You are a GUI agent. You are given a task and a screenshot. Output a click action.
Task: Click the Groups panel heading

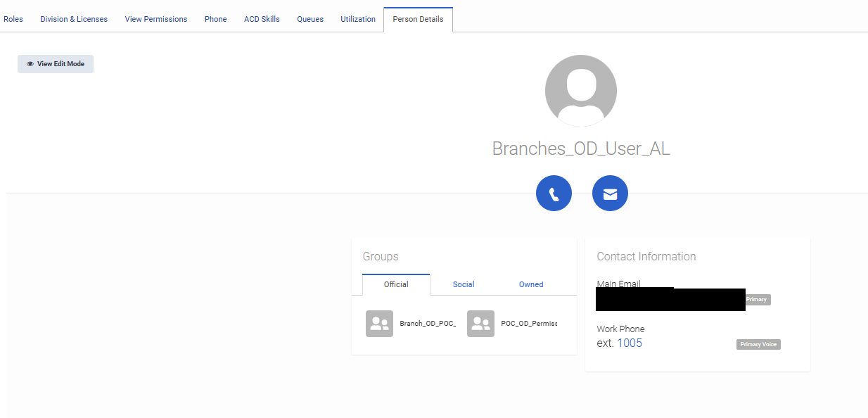[x=381, y=257]
